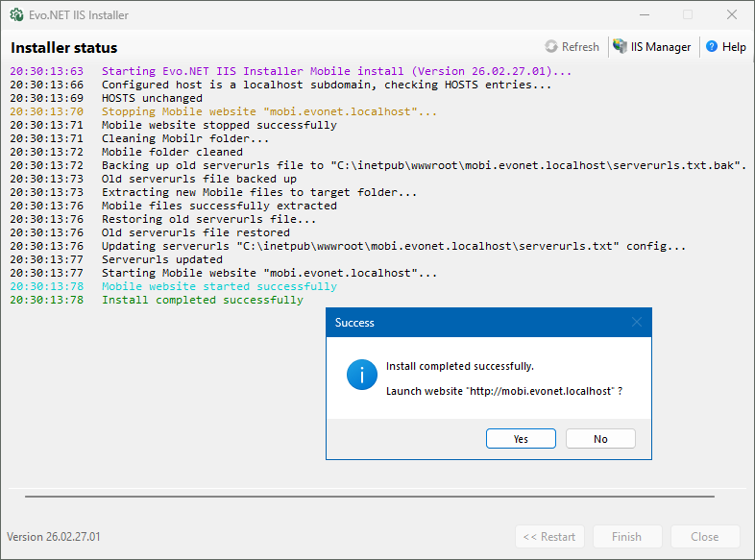Click the blue Help question mark icon

click(x=712, y=47)
